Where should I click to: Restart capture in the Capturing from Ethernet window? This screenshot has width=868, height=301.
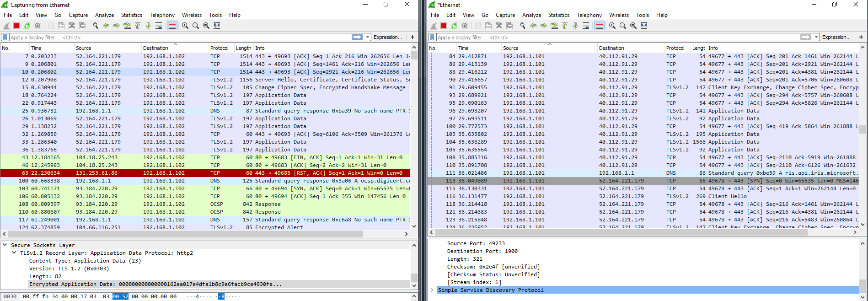[27, 26]
